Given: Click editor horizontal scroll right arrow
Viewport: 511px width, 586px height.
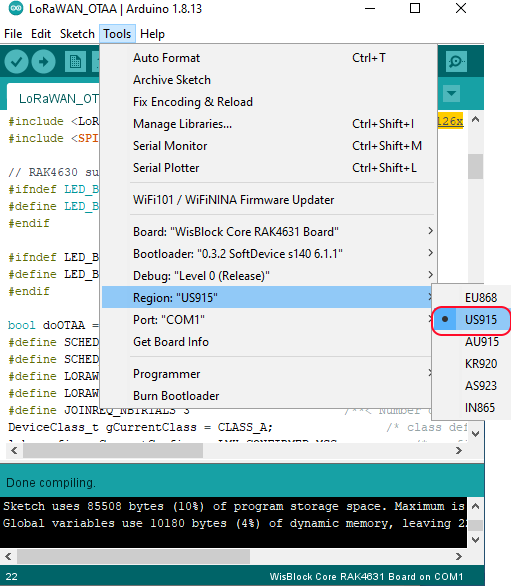Looking at the screenshot, I should click(x=459, y=451).
